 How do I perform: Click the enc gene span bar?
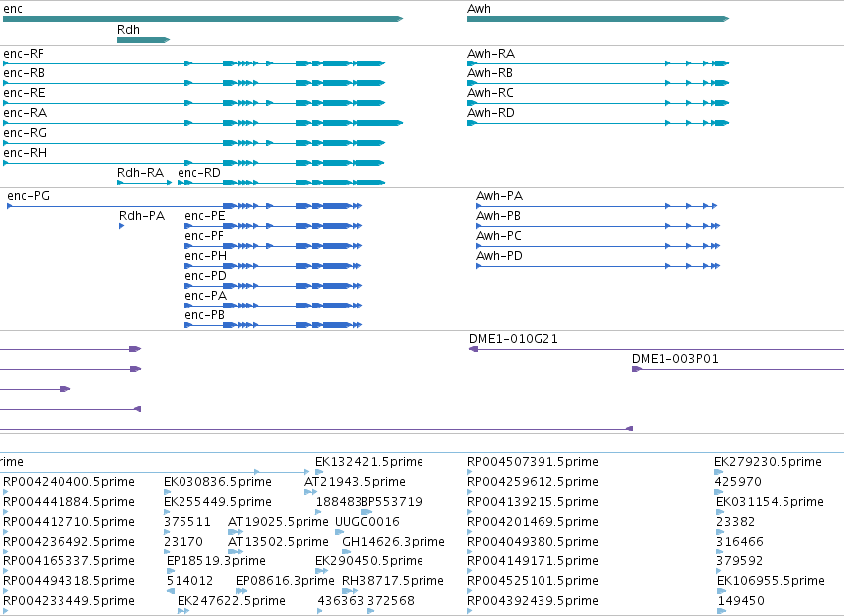pyautogui.click(x=203, y=19)
